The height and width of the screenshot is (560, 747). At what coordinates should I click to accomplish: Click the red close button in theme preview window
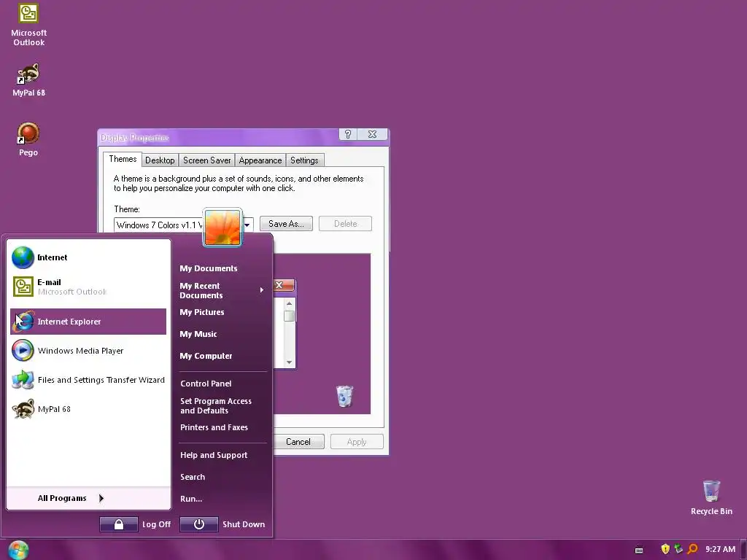[284, 285]
